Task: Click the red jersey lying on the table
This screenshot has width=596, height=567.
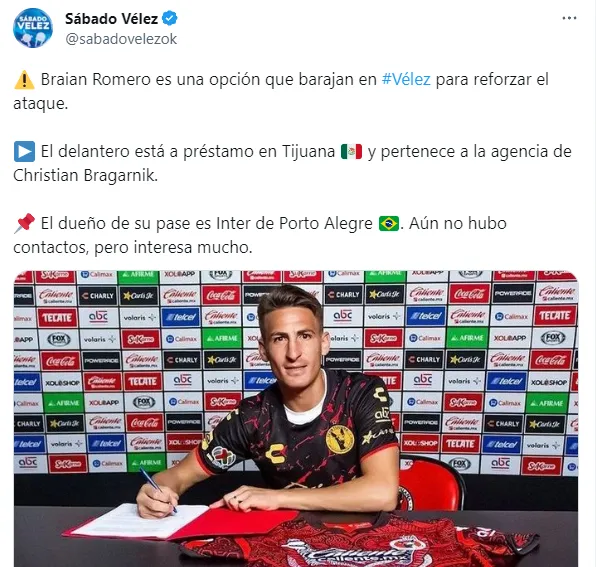Action: 359,542
